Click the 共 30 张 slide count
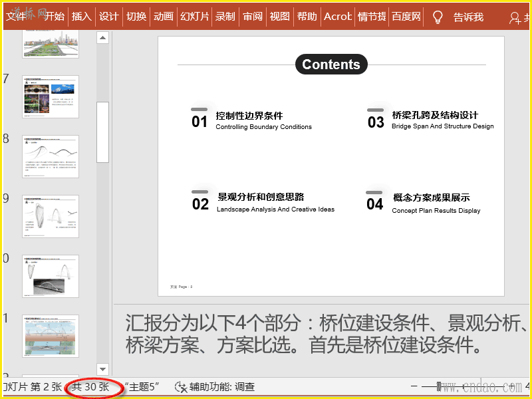 point(90,387)
